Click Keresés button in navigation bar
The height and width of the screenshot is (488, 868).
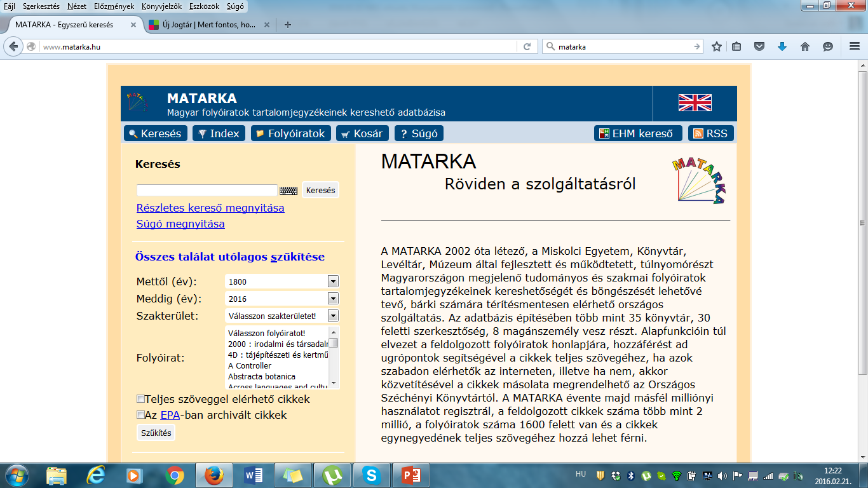(156, 133)
